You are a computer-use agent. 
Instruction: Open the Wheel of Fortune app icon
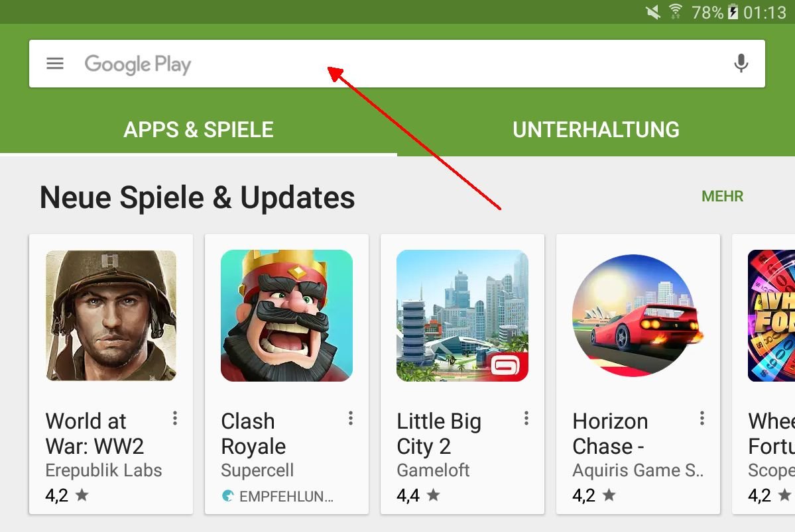pyautogui.click(x=771, y=315)
